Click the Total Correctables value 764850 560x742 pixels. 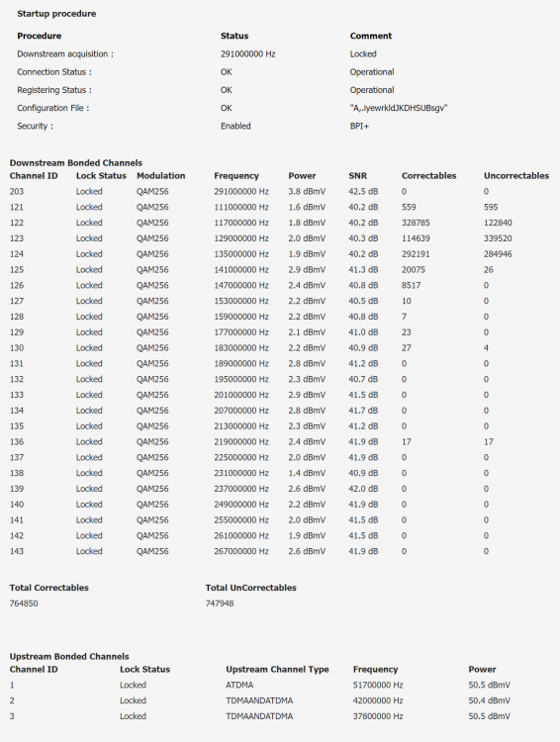[24, 603]
